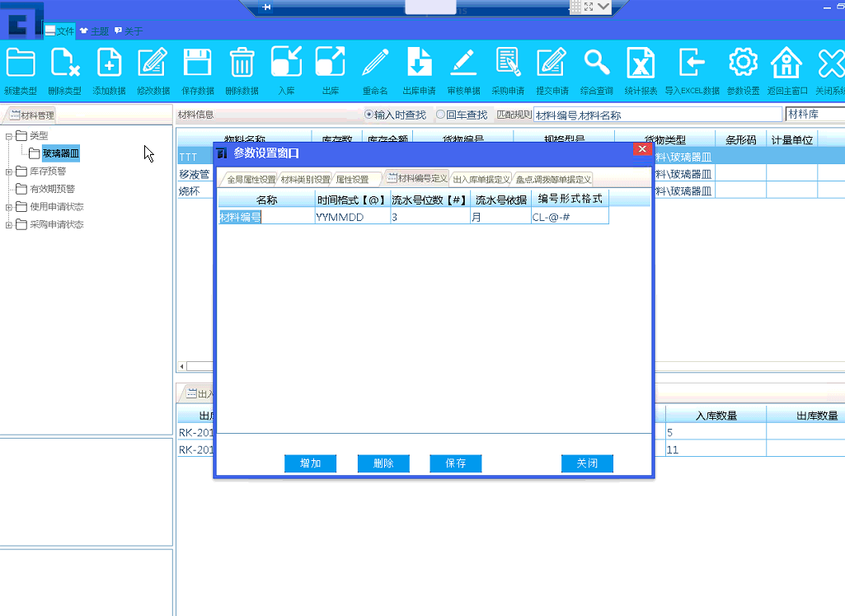Click the 出库 stock-out icon
The height and width of the screenshot is (616, 845).
tap(331, 62)
